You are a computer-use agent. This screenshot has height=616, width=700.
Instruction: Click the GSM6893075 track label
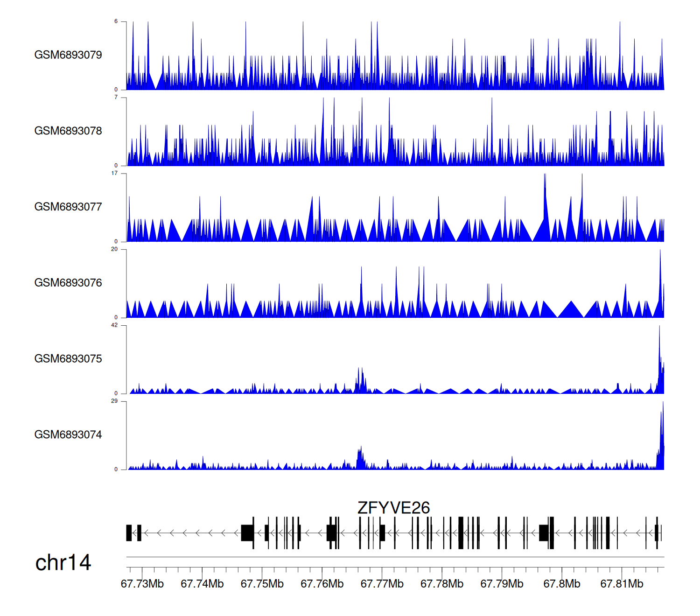(x=68, y=359)
